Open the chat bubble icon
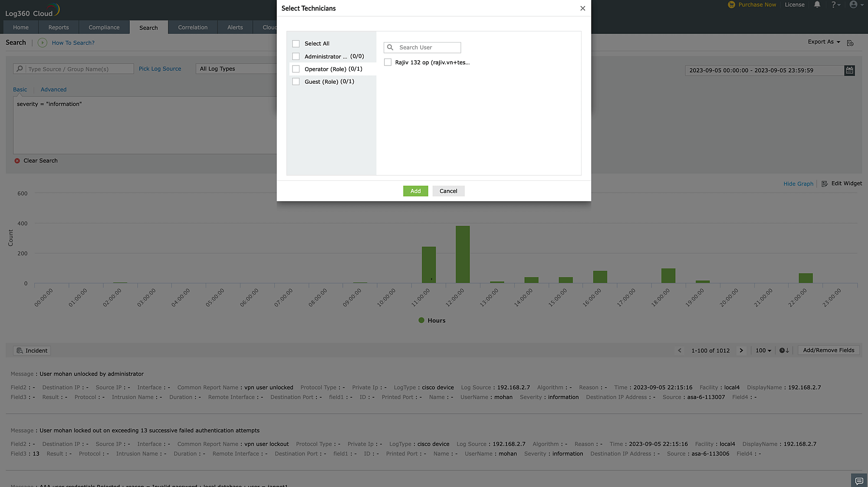The height and width of the screenshot is (487, 868). (x=859, y=480)
